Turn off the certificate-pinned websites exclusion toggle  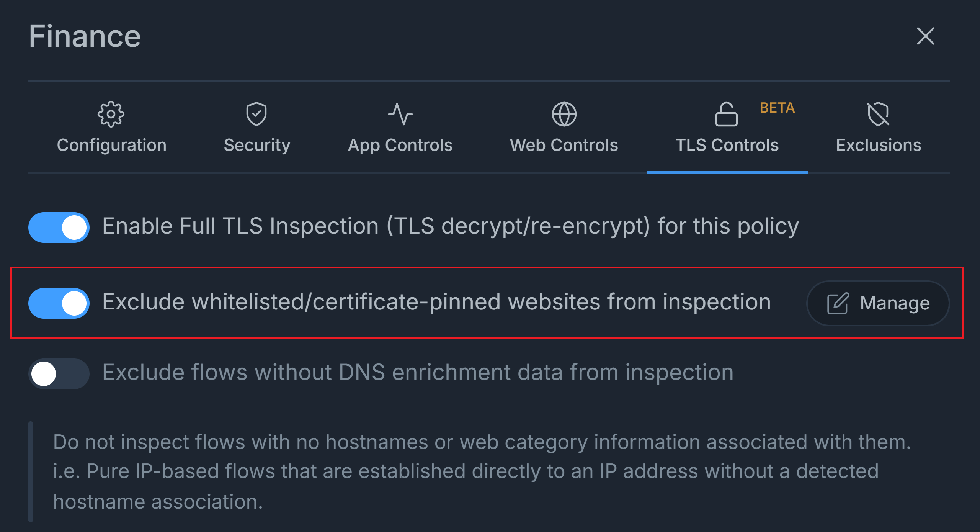59,303
